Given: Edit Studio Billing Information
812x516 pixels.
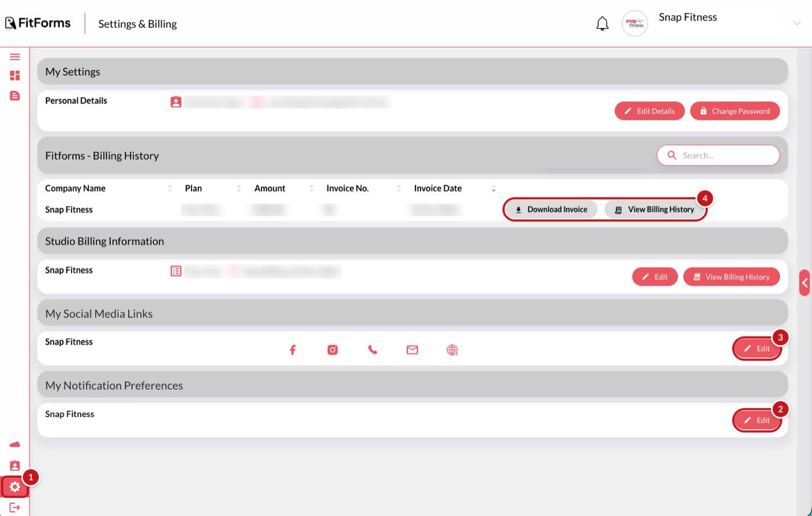Looking at the screenshot, I should pyautogui.click(x=655, y=277).
